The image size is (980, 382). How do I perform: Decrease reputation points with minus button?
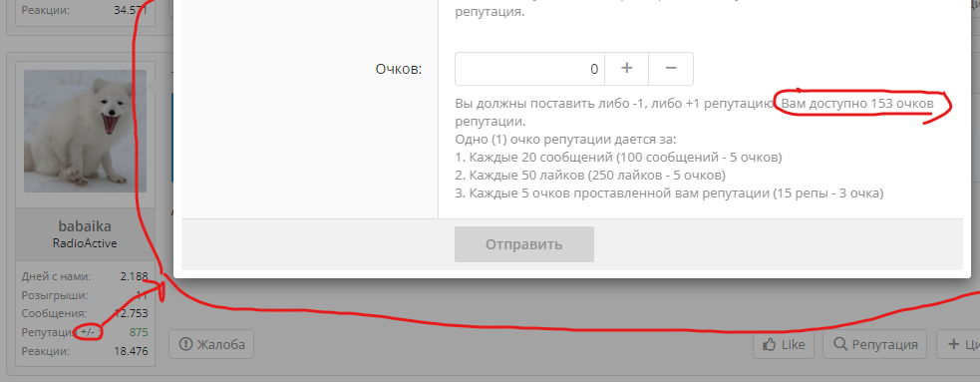click(671, 69)
